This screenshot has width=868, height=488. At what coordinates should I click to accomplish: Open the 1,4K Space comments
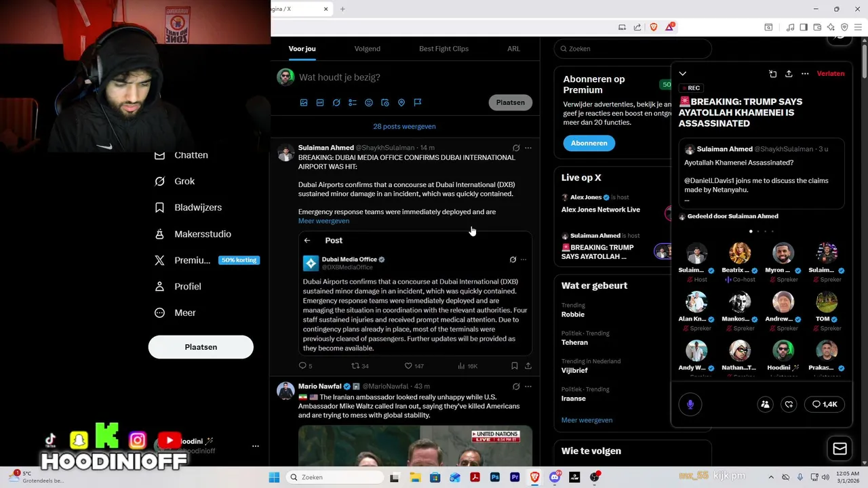click(825, 405)
